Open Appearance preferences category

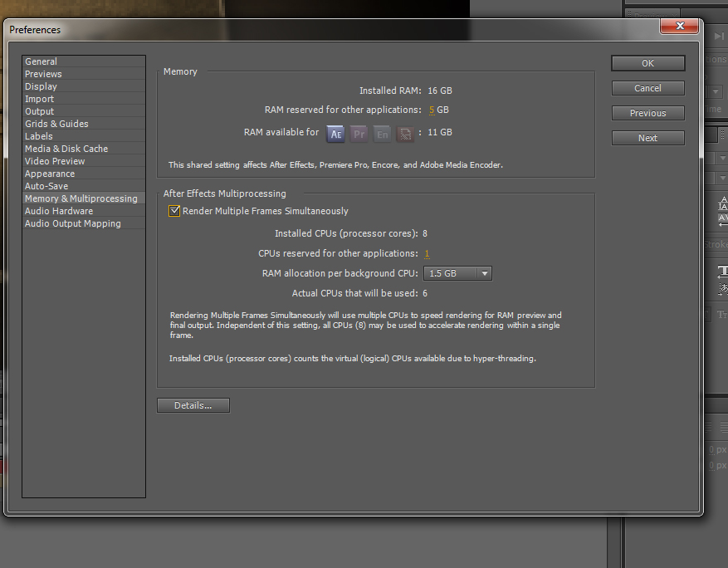coord(84,174)
